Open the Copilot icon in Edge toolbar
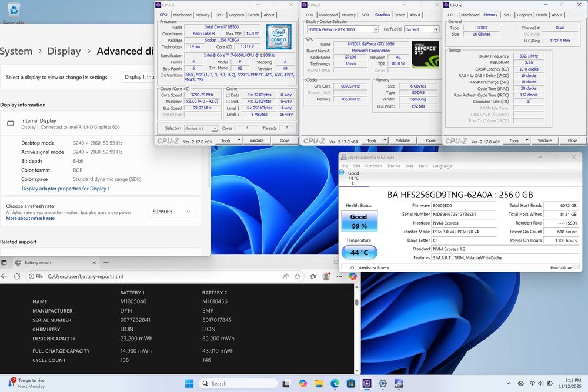The width and height of the screenshot is (588, 392). 353,276
